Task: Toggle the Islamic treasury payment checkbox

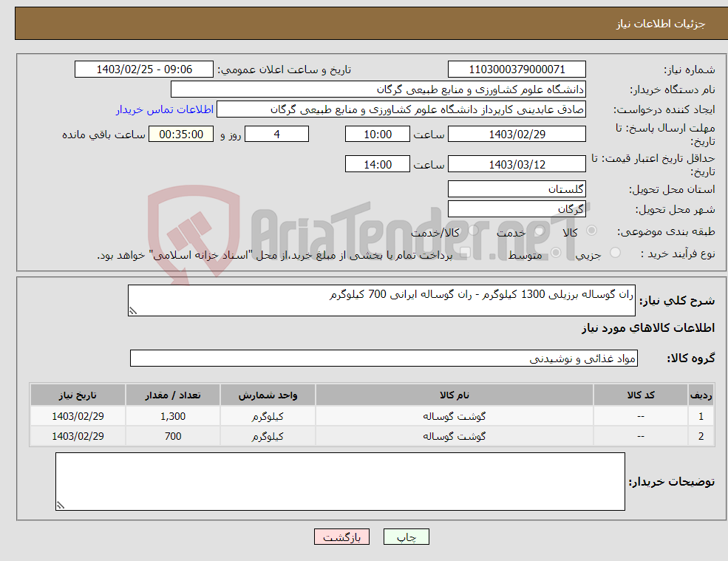Action: [465, 253]
